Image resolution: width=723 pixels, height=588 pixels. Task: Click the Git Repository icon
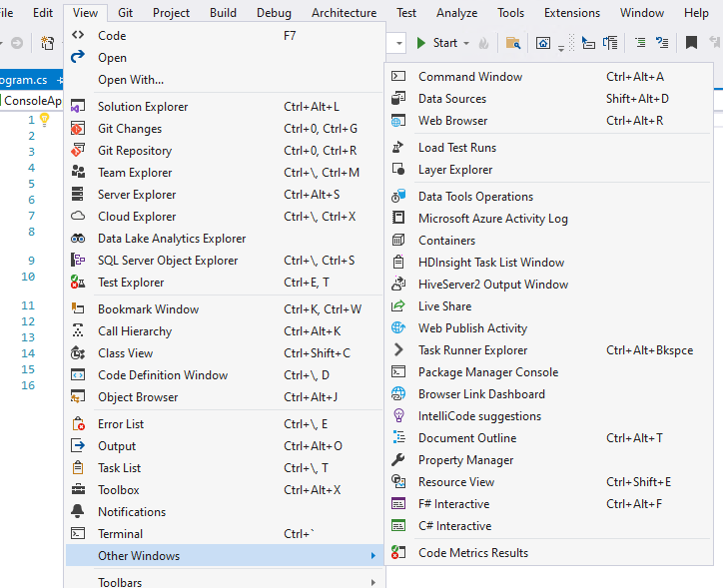point(78,150)
